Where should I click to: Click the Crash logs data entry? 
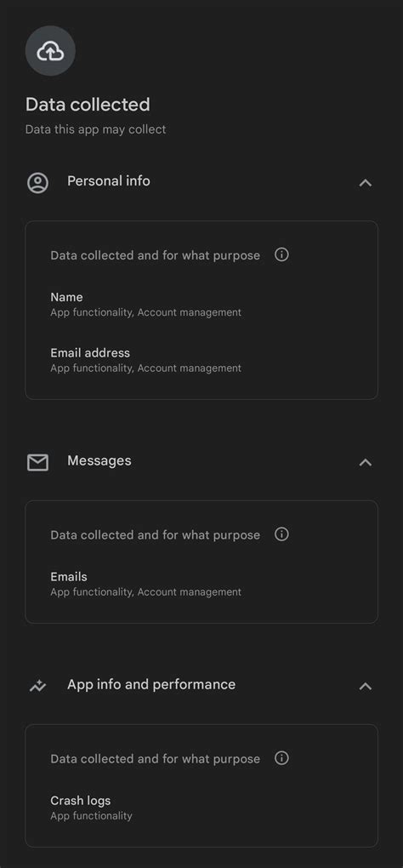(91, 808)
